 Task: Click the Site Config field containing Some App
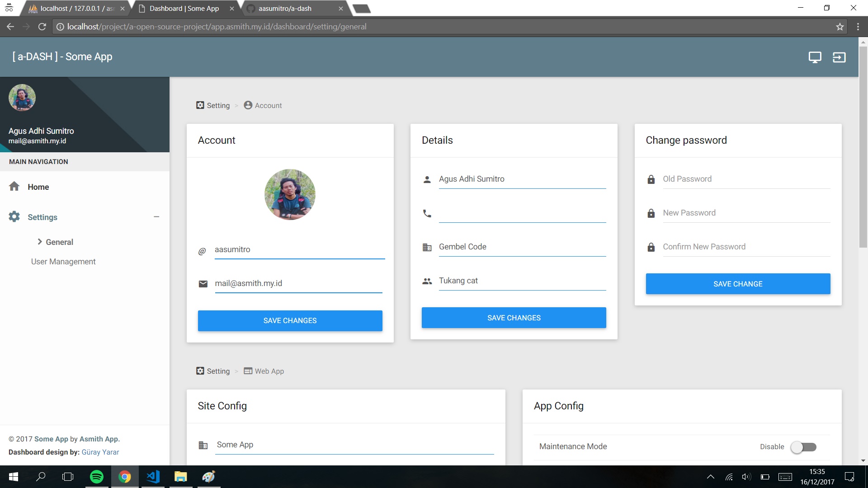355,445
